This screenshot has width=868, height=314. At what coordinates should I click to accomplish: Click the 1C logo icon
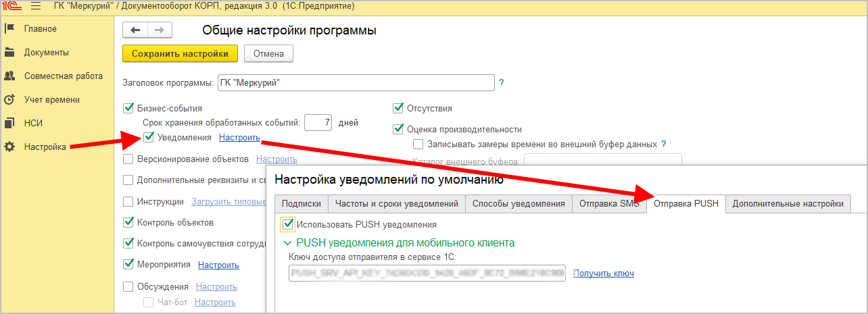(x=12, y=6)
